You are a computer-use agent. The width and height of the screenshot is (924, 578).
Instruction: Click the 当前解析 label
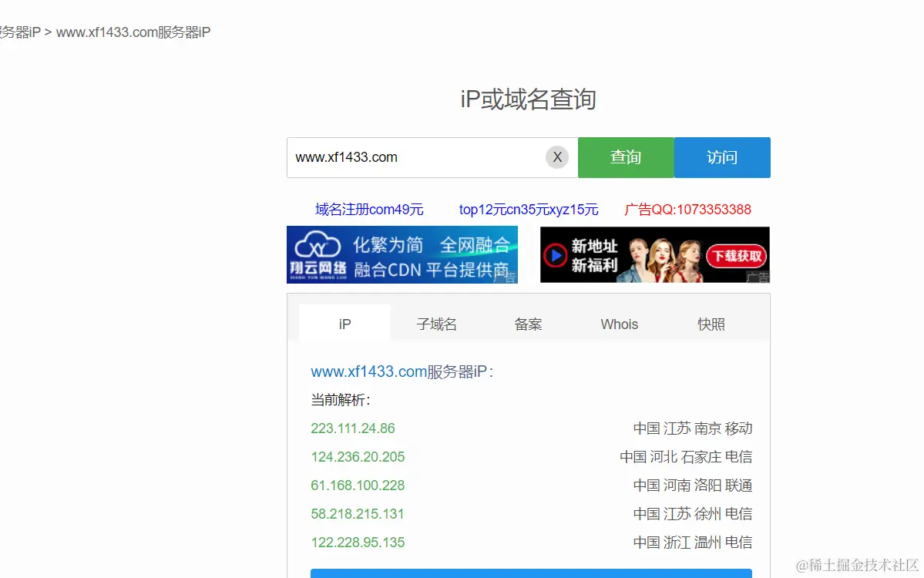click(341, 400)
